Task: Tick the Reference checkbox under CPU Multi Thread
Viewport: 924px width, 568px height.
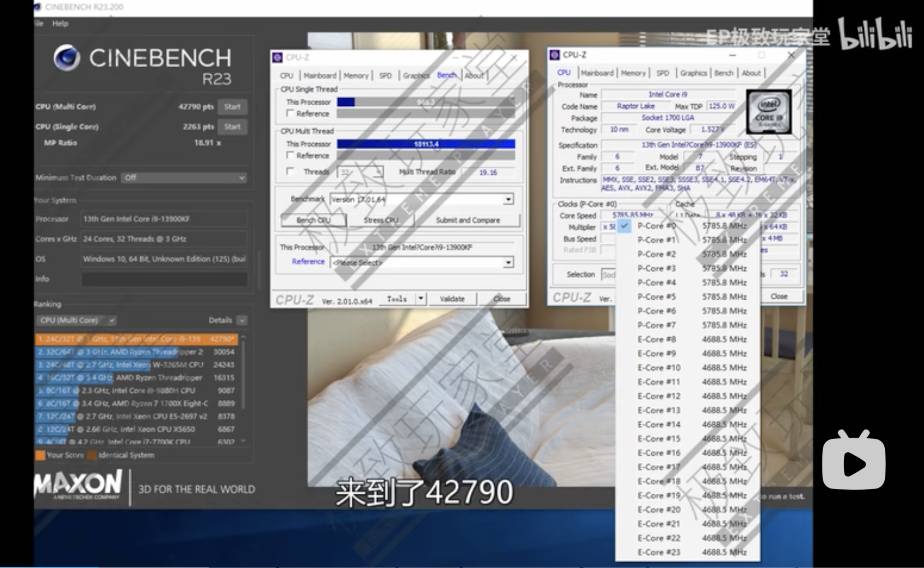Action: (x=290, y=155)
